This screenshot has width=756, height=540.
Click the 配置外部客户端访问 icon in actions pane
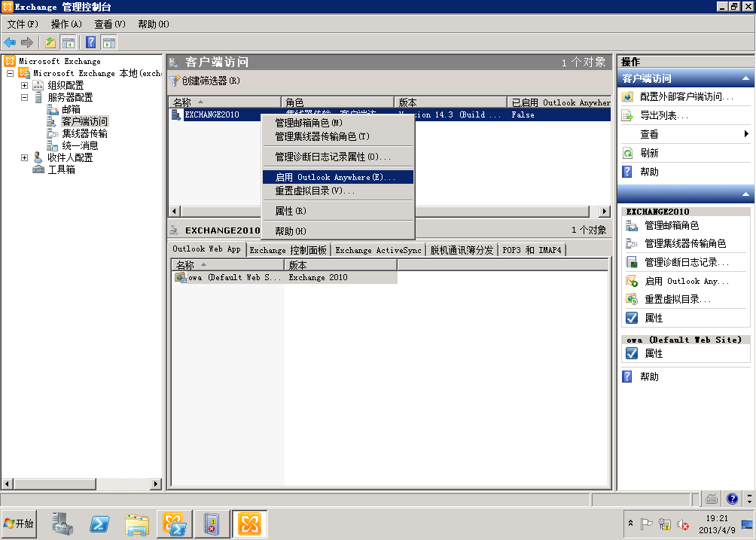(627, 97)
